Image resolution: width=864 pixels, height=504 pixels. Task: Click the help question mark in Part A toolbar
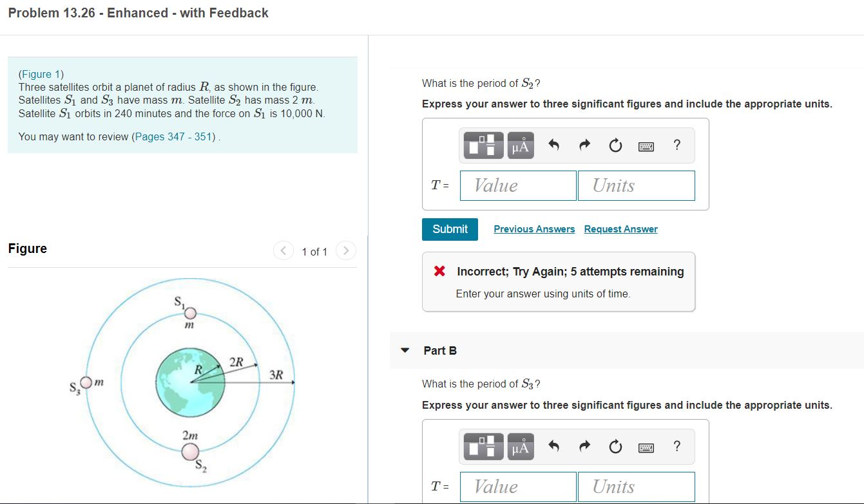(x=676, y=145)
